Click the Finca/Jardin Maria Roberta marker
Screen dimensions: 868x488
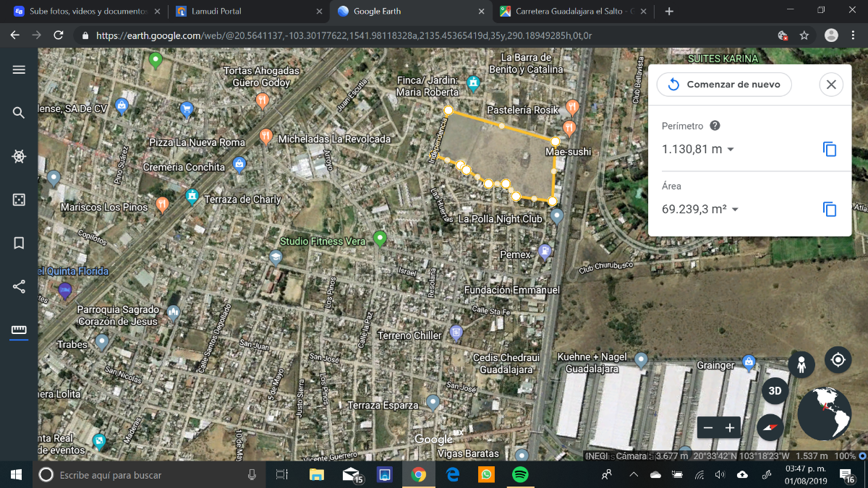coord(473,83)
